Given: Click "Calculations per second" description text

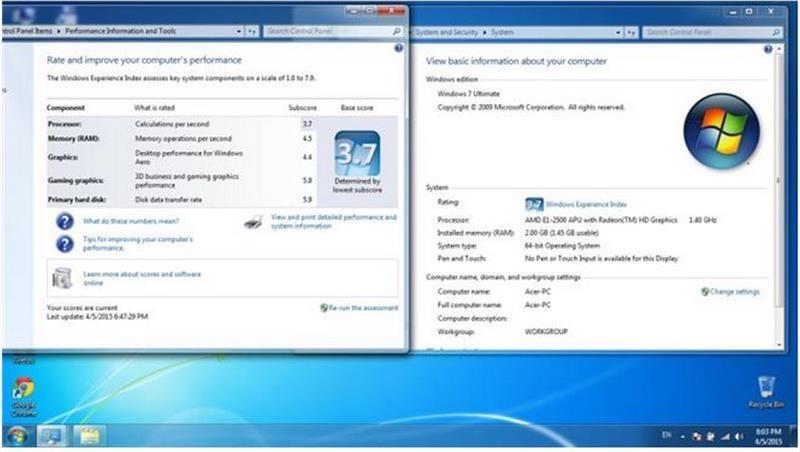Looking at the screenshot, I should [x=172, y=124].
